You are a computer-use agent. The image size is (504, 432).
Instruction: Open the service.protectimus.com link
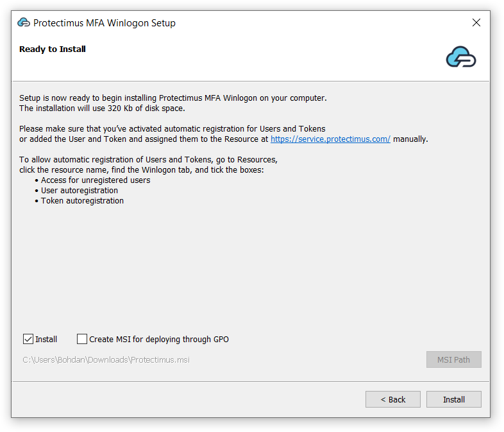pyautogui.click(x=330, y=139)
